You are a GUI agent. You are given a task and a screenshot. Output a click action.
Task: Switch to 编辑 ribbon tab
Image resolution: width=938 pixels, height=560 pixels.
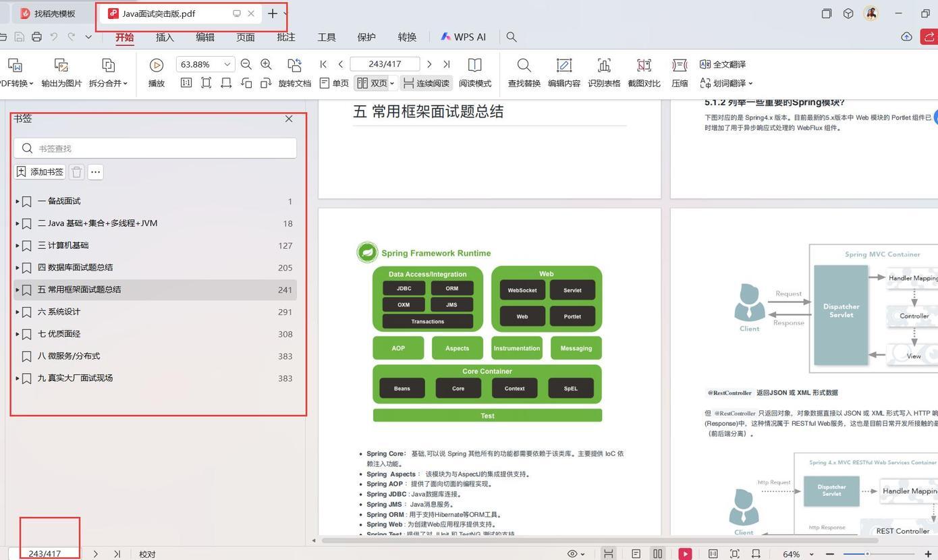tap(205, 37)
